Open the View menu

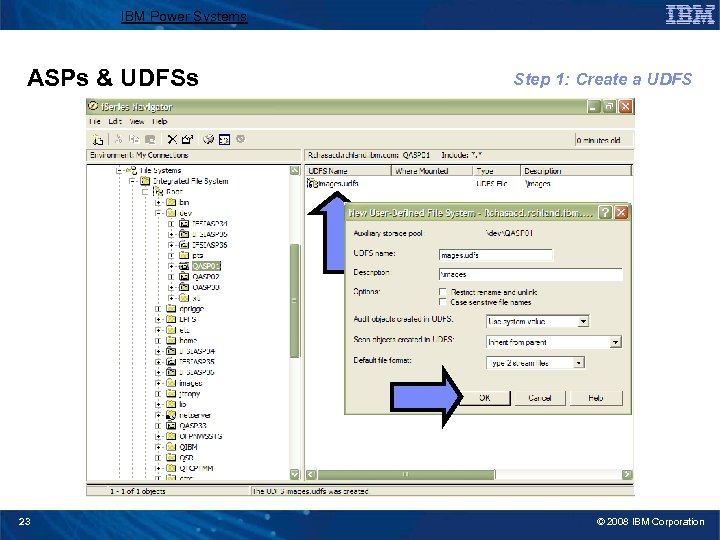coord(137,121)
